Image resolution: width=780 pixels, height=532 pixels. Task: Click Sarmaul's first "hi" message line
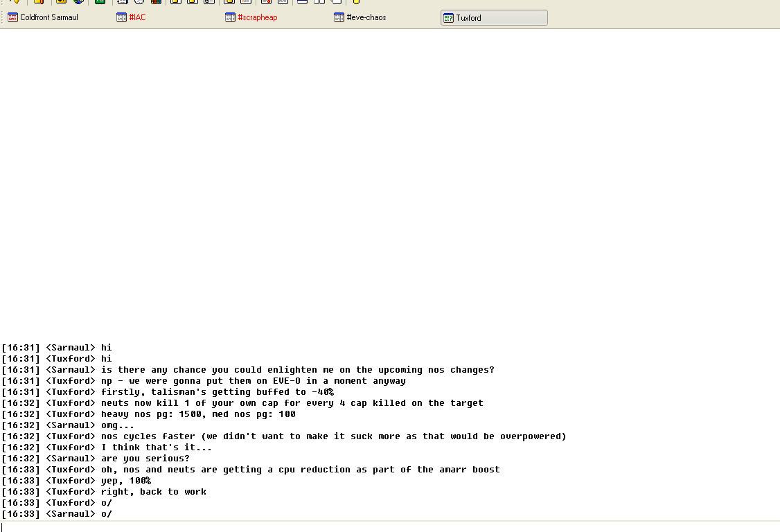point(57,347)
